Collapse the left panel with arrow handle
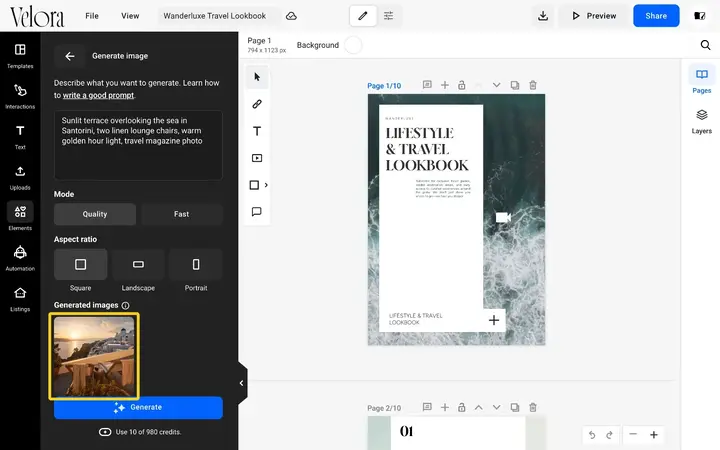The width and height of the screenshot is (720, 450). tap(242, 383)
